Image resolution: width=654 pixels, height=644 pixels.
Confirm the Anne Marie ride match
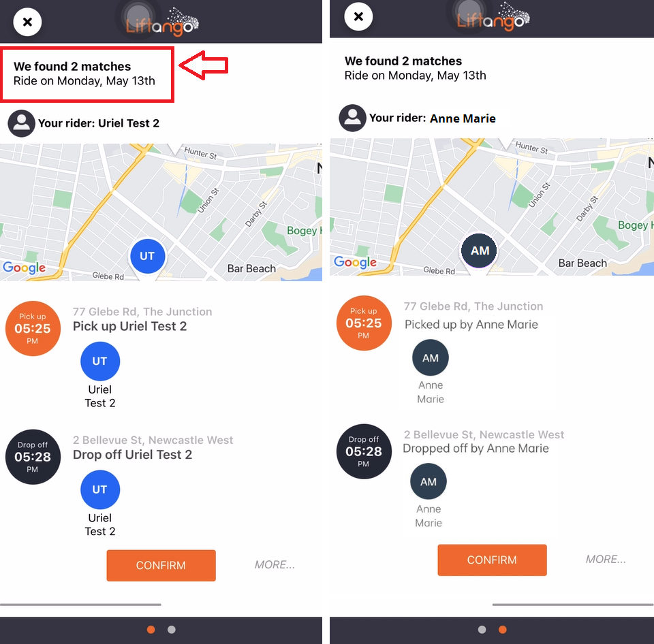tap(492, 560)
